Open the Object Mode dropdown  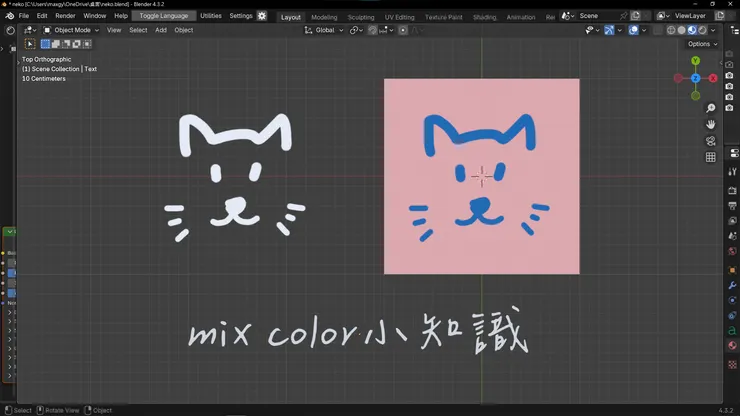(x=71, y=30)
